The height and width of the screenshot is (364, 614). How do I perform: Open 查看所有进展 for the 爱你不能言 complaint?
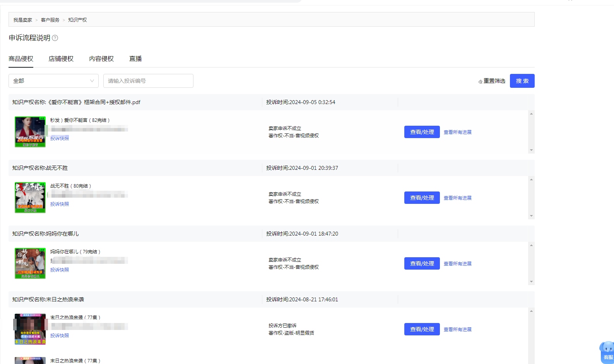click(x=458, y=132)
